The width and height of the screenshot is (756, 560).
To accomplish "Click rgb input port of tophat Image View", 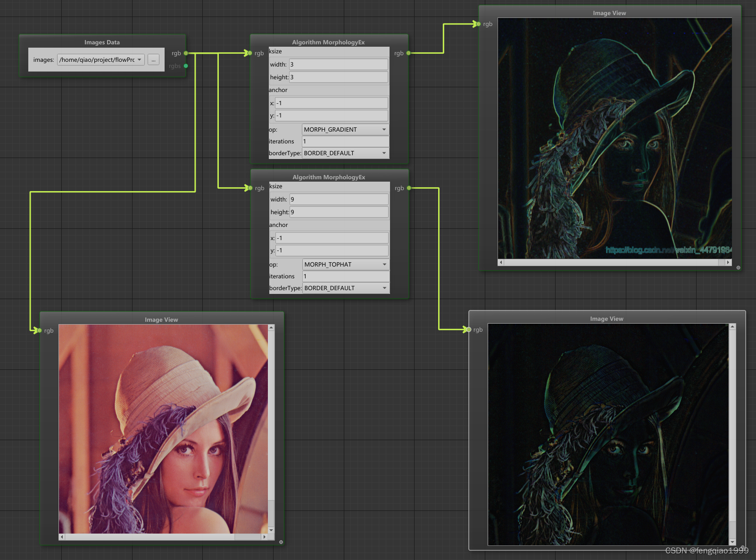I will point(469,330).
